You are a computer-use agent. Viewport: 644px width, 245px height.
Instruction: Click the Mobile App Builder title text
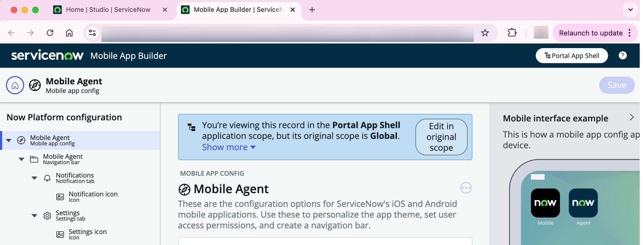point(128,56)
